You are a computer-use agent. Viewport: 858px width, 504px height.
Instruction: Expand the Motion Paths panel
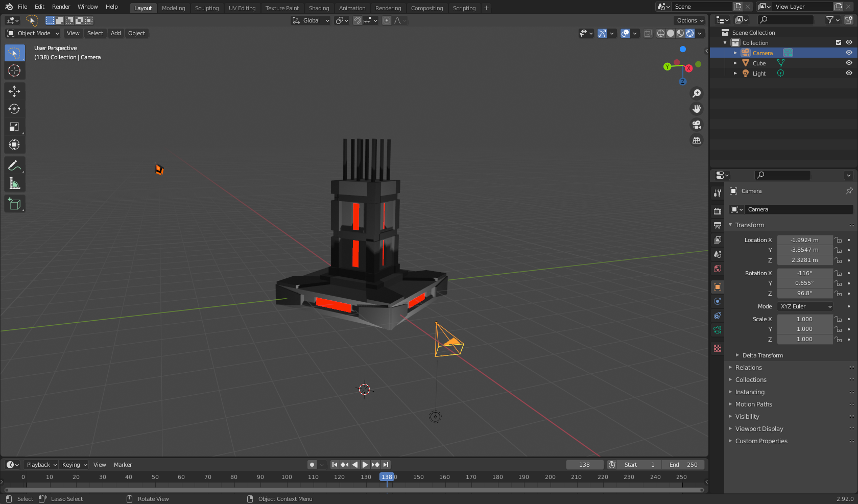753,404
